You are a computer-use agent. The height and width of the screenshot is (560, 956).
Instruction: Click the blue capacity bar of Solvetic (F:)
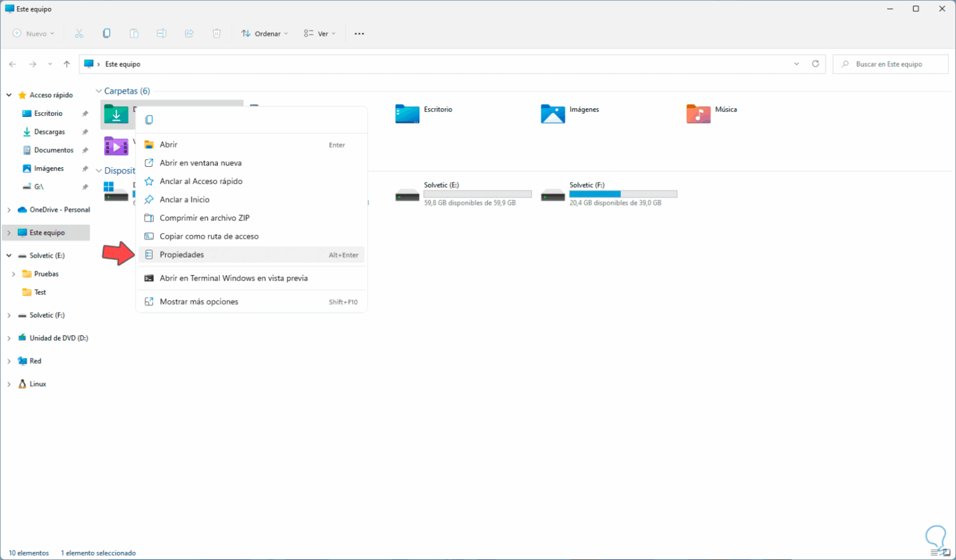click(594, 194)
